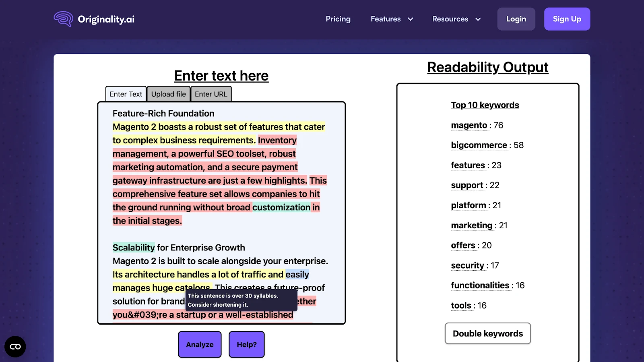The image size is (644, 362).
Task: Click the Analyze button
Action: (x=200, y=345)
